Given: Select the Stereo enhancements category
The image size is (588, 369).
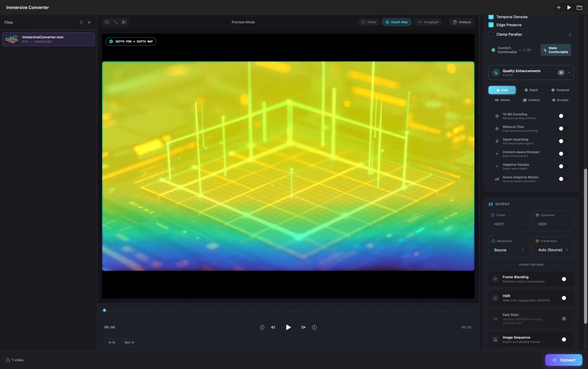Looking at the screenshot, I should tap(502, 100).
